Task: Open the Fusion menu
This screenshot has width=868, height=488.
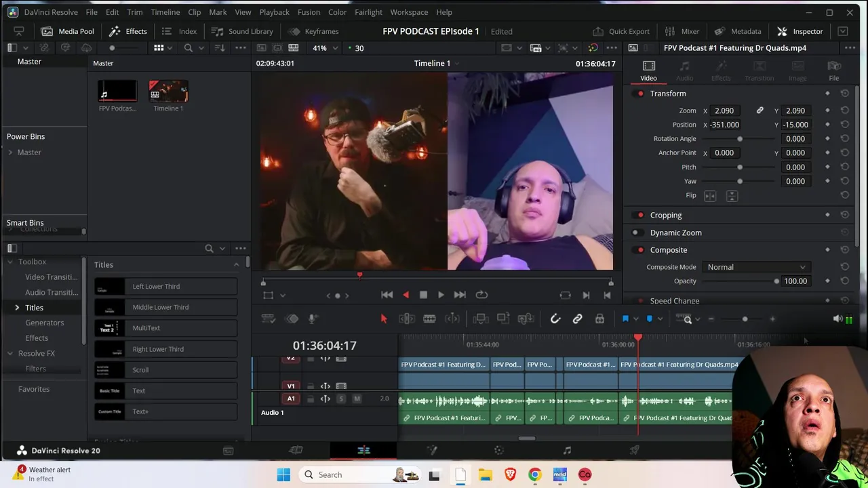Action: click(309, 12)
